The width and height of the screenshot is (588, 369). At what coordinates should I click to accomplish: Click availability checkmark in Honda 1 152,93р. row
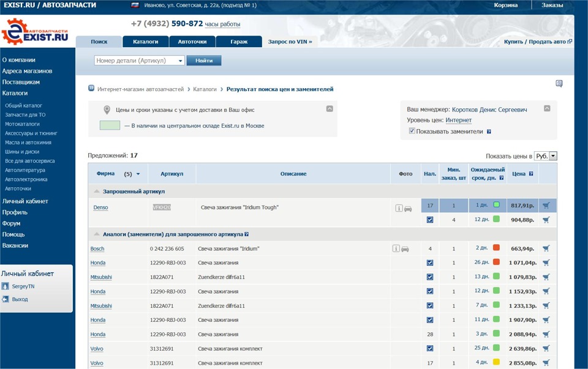point(430,291)
